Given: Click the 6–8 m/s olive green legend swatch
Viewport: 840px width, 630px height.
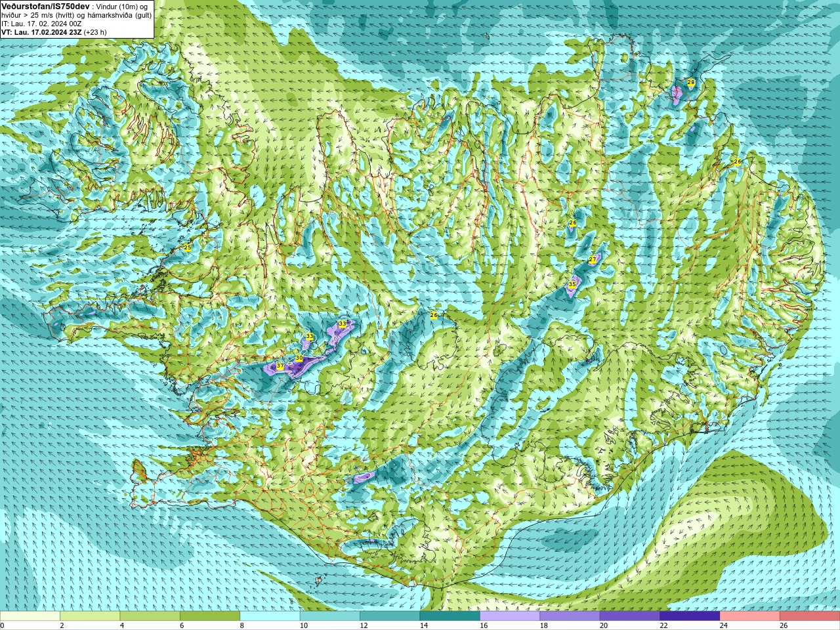Looking at the screenshot, I should (x=210, y=616).
